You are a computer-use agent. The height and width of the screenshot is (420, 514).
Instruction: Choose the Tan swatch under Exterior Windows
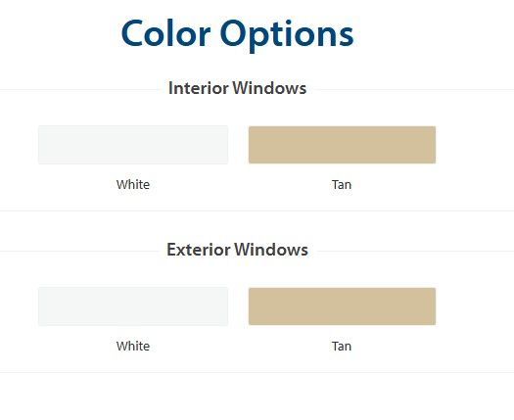[x=343, y=306]
